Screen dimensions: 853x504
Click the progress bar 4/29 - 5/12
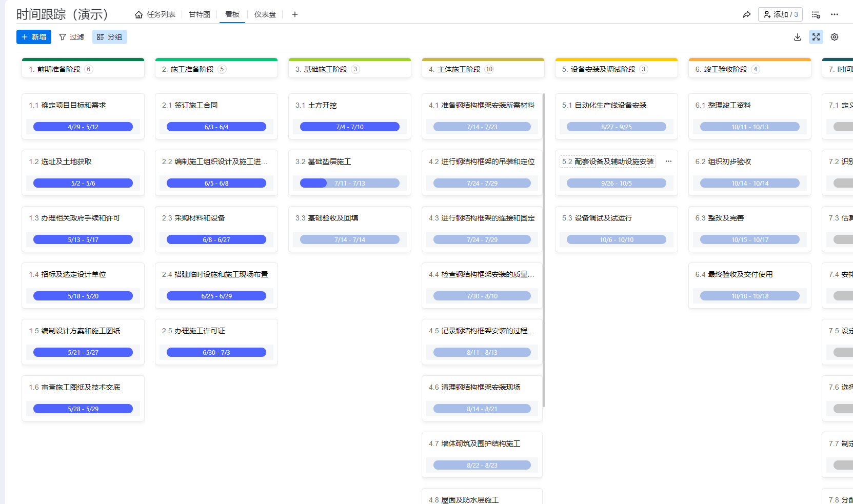(x=83, y=127)
